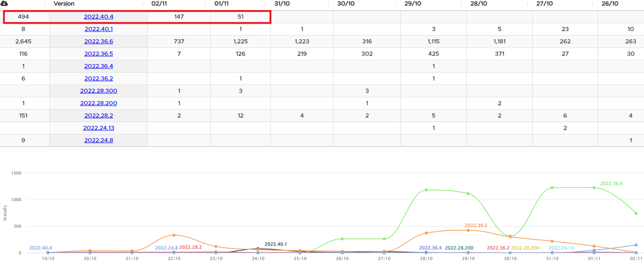The height and width of the screenshot is (261, 644).
Task: Sort by the 01/11 column sort arrows
Action: click(266, 4)
